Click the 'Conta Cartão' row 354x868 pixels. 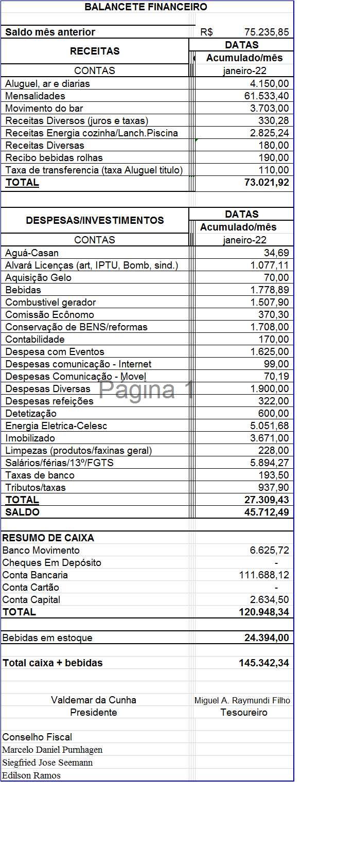(147, 587)
